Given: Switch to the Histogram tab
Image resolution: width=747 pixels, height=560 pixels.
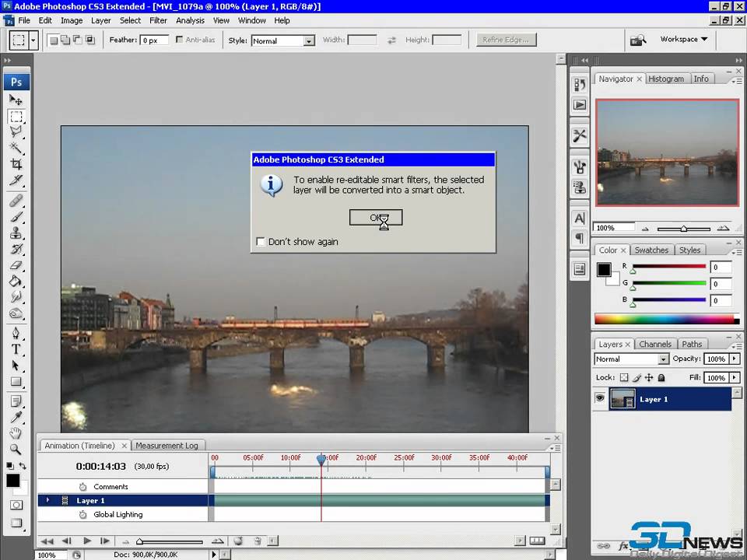Looking at the screenshot, I should point(665,79).
